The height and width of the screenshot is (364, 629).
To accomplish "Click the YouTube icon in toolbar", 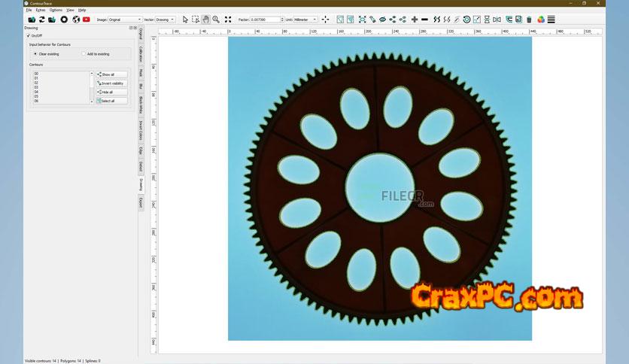I will click(87, 20).
